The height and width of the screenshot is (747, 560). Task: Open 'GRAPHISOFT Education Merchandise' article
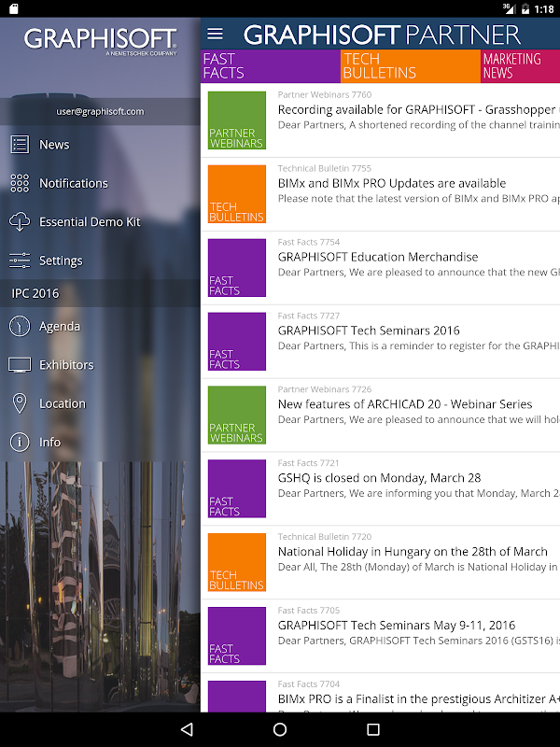point(378,258)
